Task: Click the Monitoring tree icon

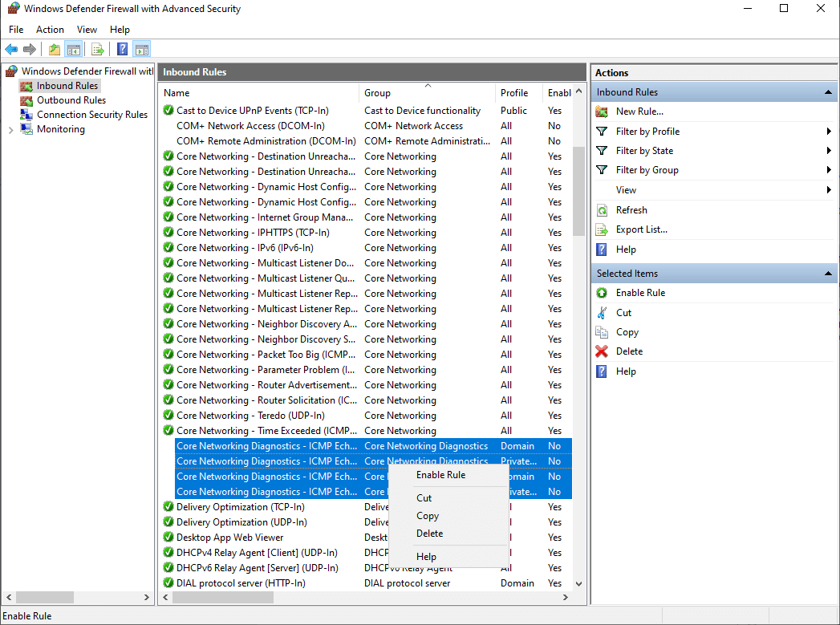Action: [x=26, y=129]
